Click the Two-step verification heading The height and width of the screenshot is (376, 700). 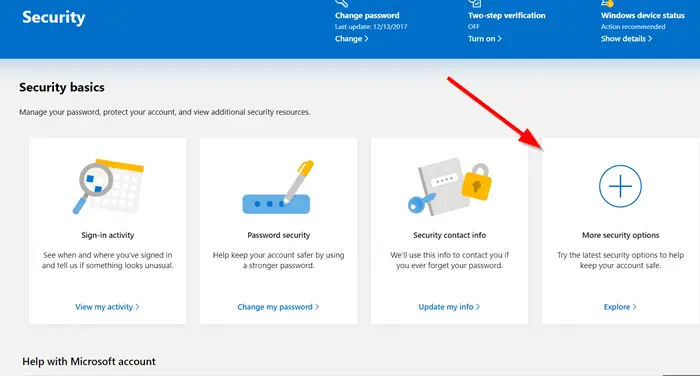click(x=507, y=15)
